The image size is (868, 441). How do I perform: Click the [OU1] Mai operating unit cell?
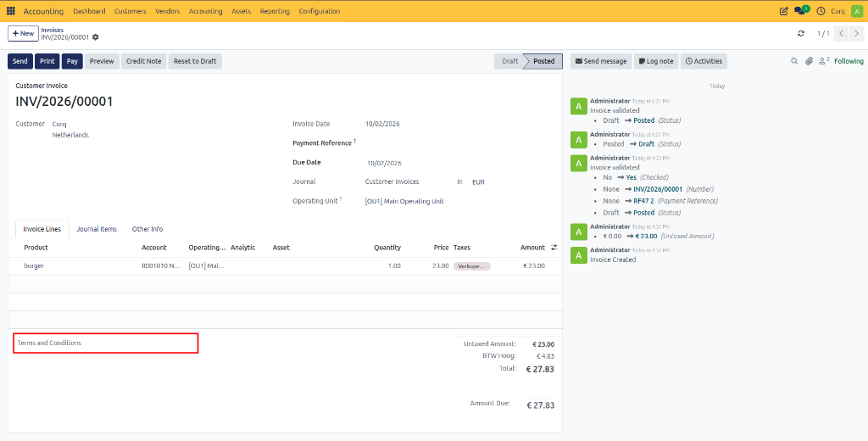[x=207, y=266]
